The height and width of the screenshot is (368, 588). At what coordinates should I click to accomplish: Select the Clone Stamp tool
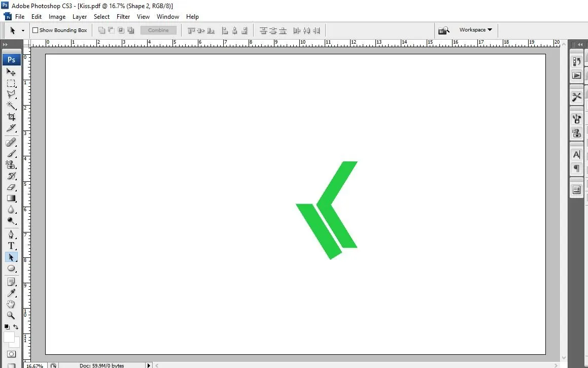click(11, 164)
